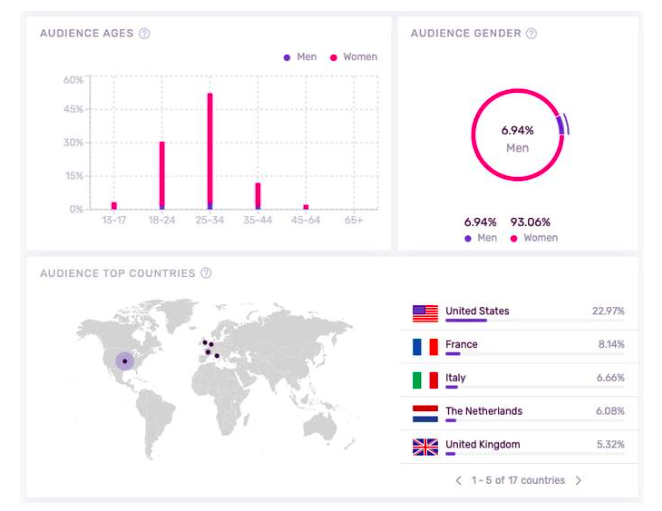
Task: Open the United States country row
Action: point(518,313)
